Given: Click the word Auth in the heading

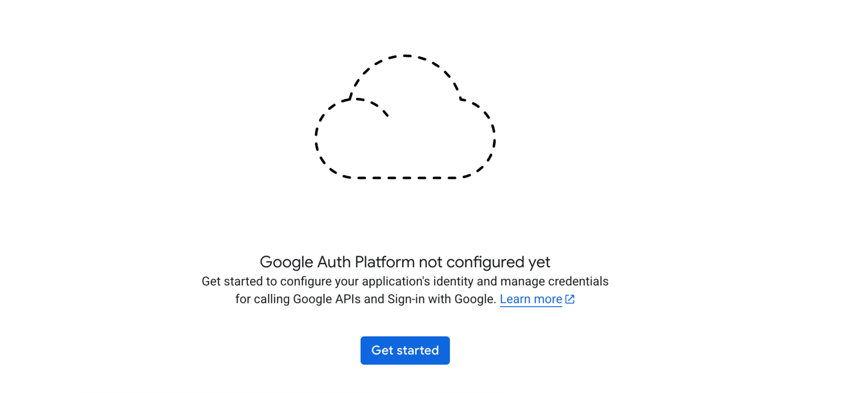Looking at the screenshot, I should tap(334, 262).
